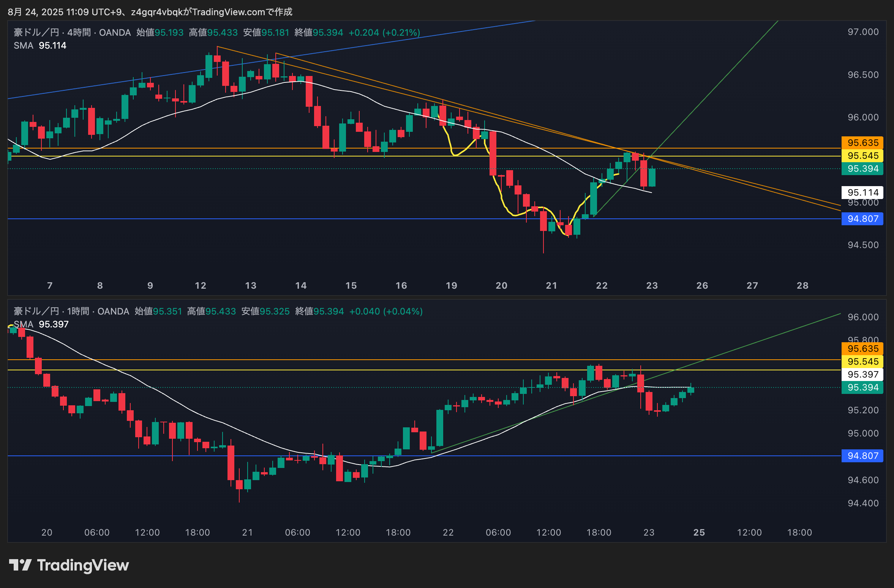The image size is (894, 588).
Task: Click the blue 94.807 label in the lower chart
Action: [x=862, y=456]
